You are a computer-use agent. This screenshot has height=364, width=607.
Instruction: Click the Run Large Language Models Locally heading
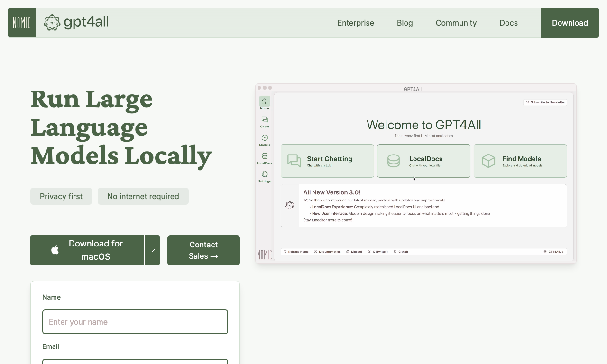click(121, 127)
